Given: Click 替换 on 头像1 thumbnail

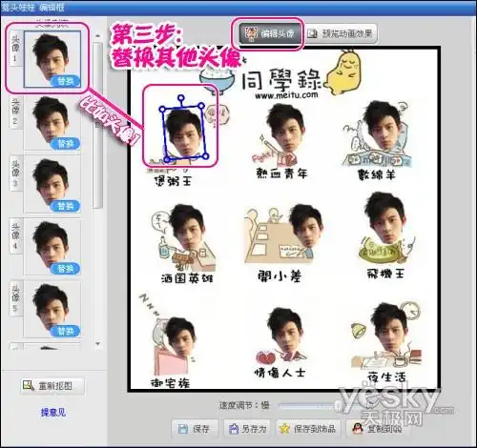Looking at the screenshot, I should [65, 81].
